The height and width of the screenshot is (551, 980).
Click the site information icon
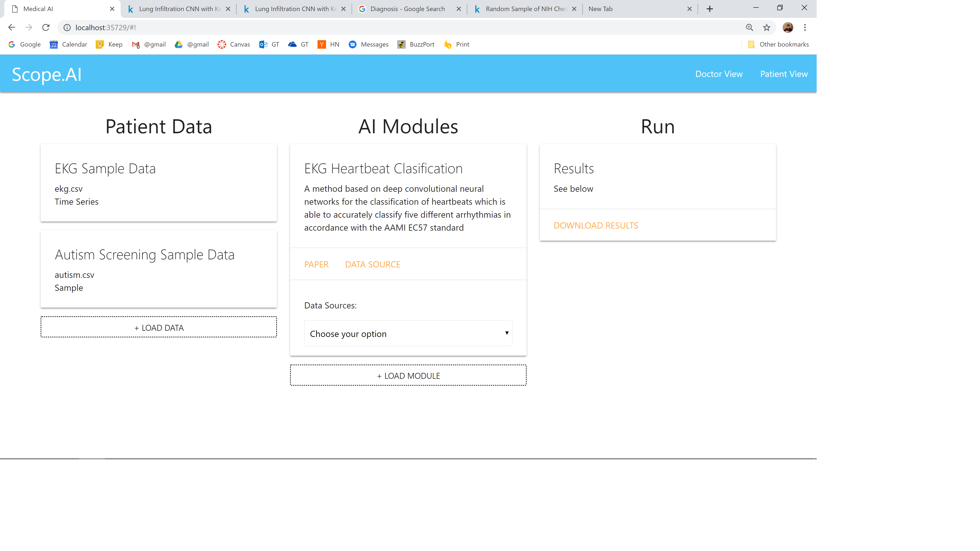pos(67,27)
